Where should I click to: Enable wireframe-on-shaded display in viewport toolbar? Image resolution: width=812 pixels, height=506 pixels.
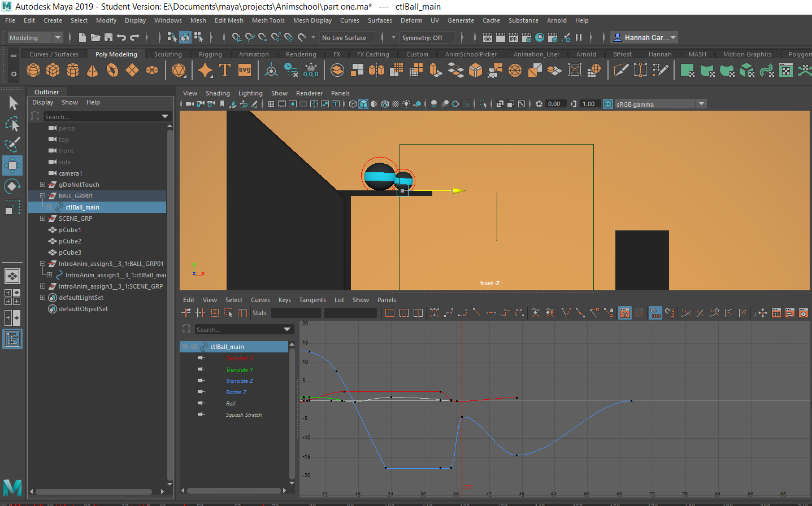385,104
